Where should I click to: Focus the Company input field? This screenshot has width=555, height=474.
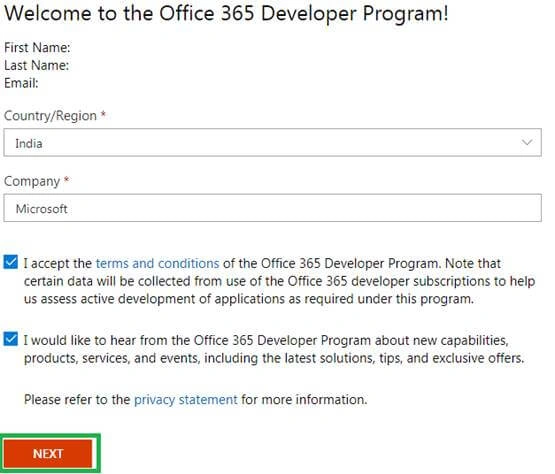[273, 208]
